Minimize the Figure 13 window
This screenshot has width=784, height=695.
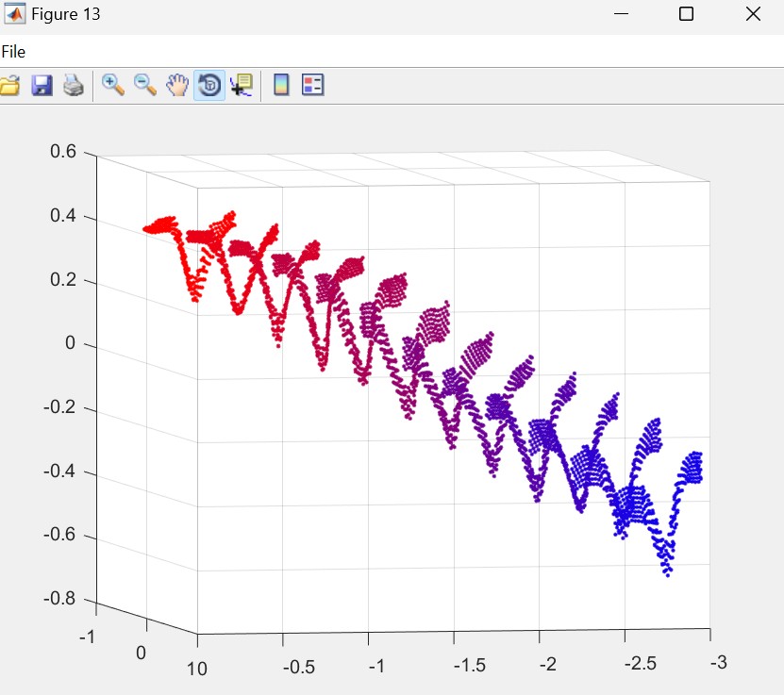pyautogui.click(x=621, y=14)
